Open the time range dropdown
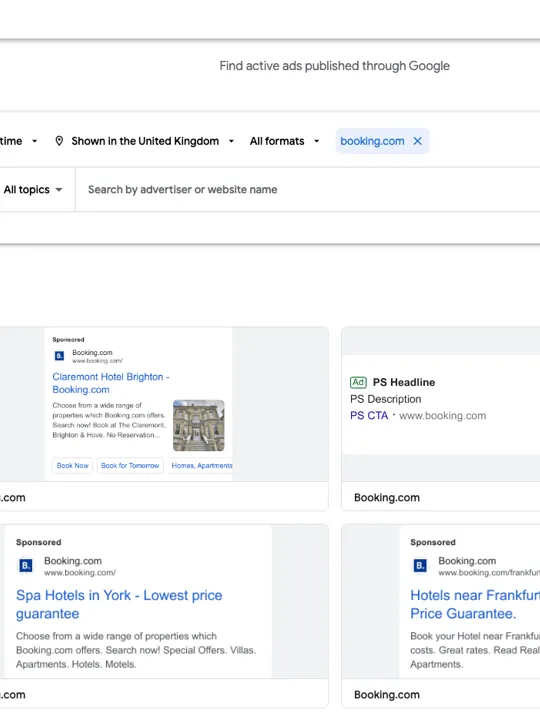 tap(18, 141)
